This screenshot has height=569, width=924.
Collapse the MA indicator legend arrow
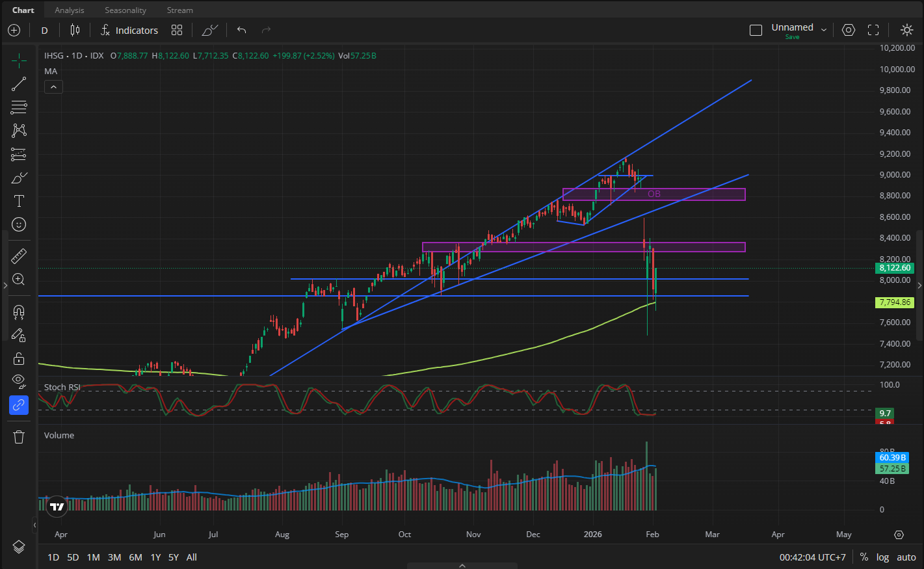coord(53,86)
